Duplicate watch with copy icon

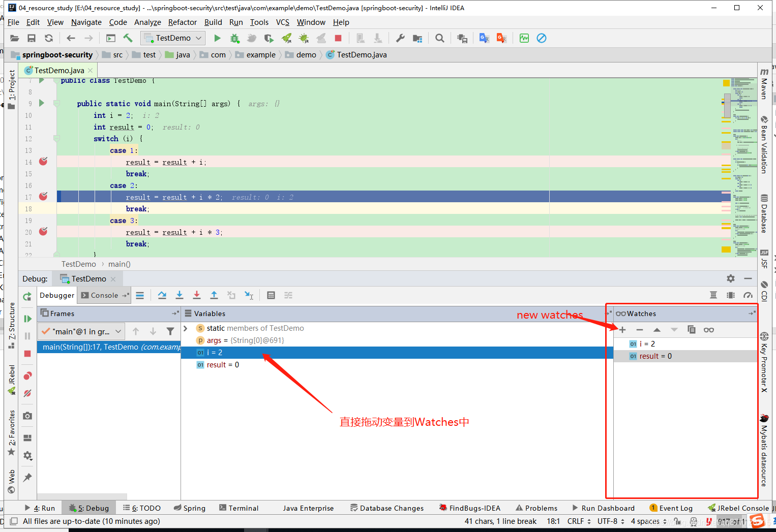692,330
